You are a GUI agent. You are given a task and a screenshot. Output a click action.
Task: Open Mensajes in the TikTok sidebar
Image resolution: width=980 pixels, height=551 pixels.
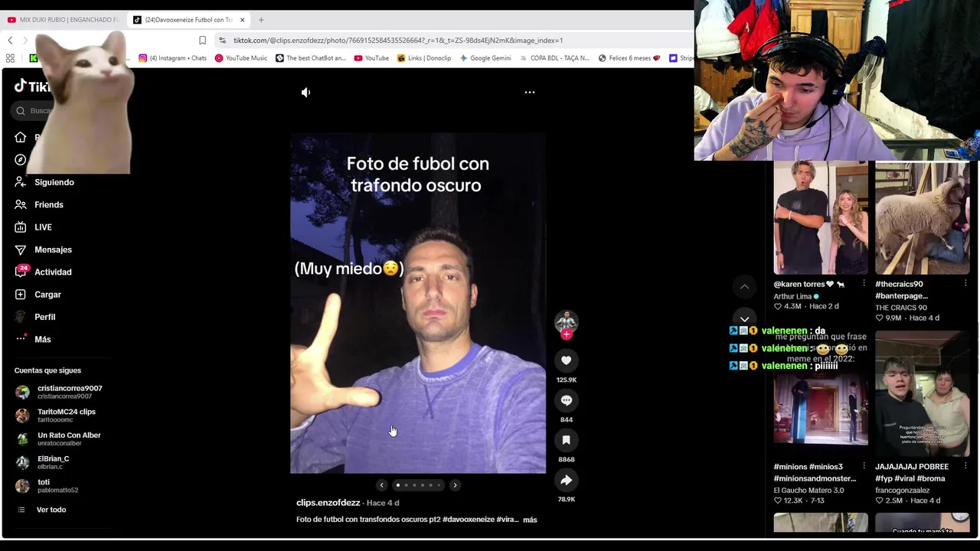[x=53, y=249]
